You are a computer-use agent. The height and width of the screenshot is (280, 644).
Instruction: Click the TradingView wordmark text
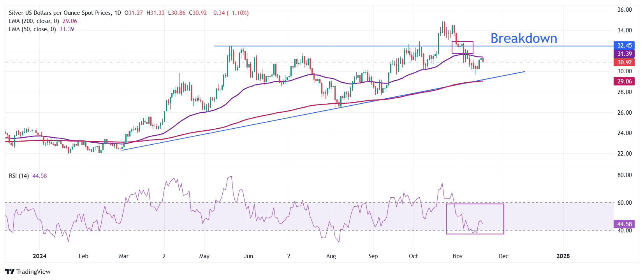pyautogui.click(x=33, y=272)
